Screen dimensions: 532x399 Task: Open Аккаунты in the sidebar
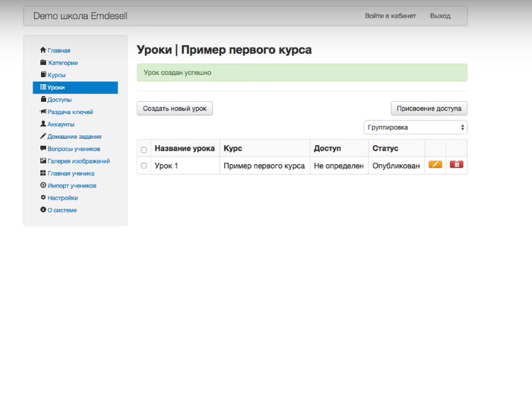61,125
